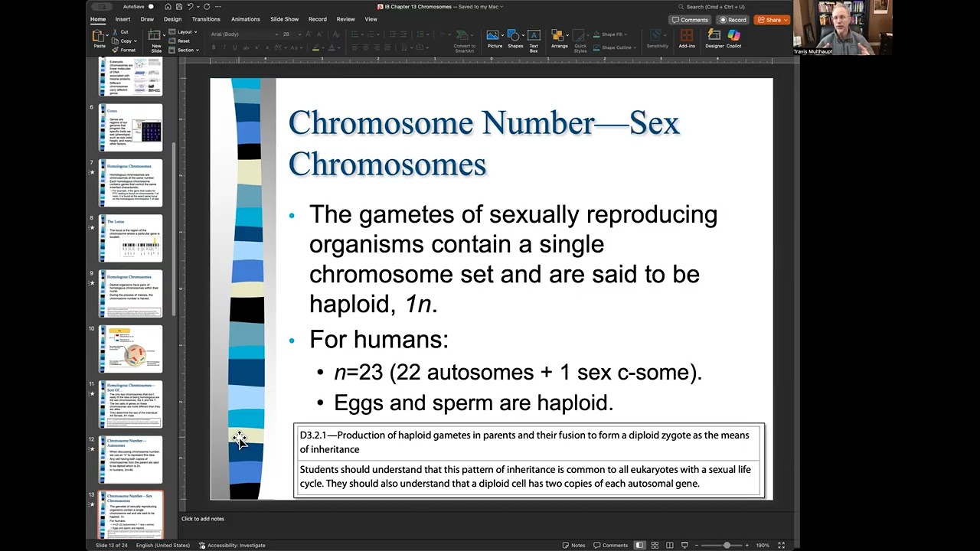Click the Quick Styles icon
Image resolution: width=980 pixels, height=551 pixels.
[x=580, y=35]
